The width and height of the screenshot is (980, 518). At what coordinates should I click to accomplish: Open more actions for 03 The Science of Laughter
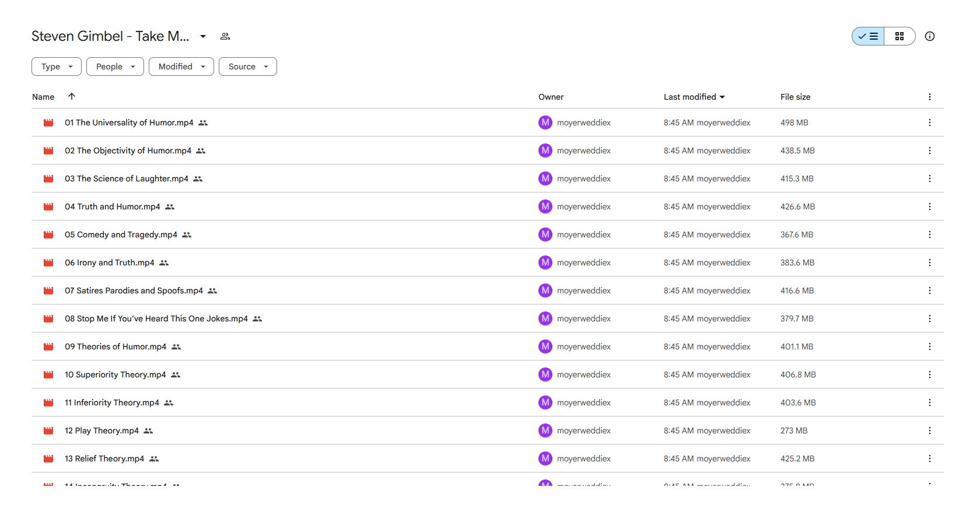tap(930, 178)
